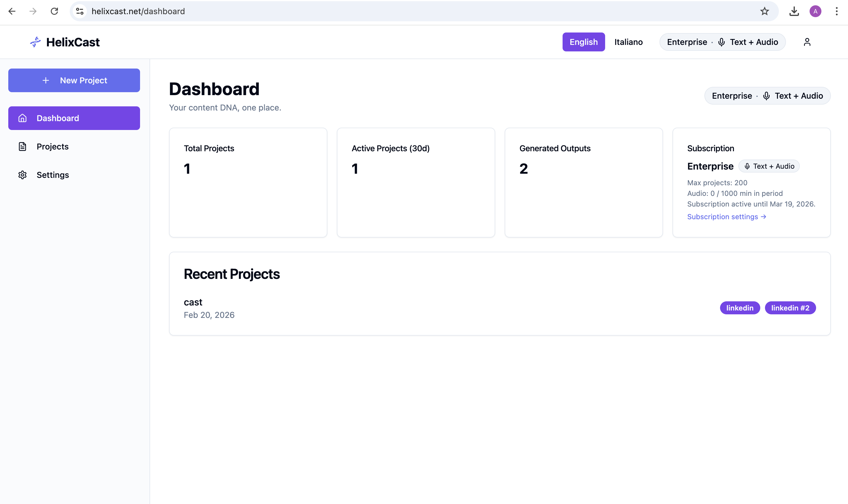Viewport: 848px width, 504px height.
Task: Keep English selected as the language
Action: click(x=584, y=42)
